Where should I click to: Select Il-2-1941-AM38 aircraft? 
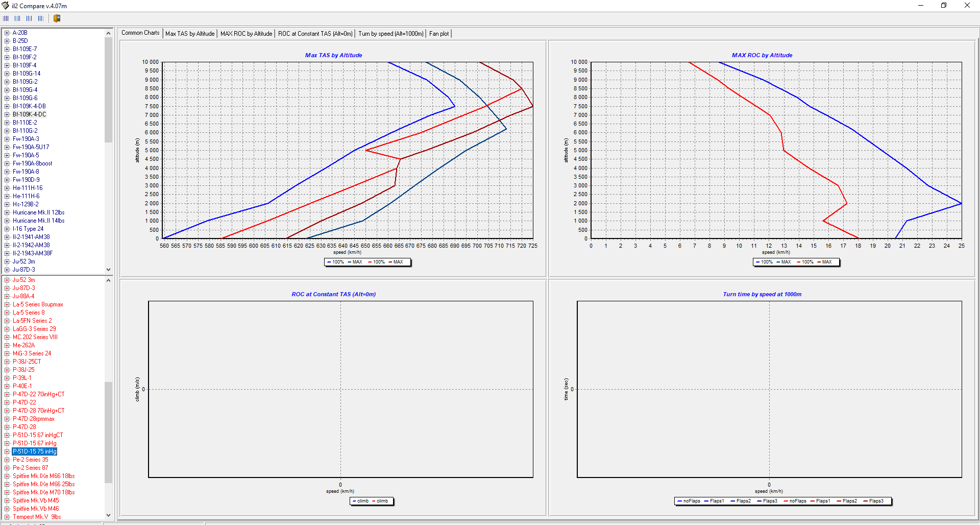click(31, 237)
